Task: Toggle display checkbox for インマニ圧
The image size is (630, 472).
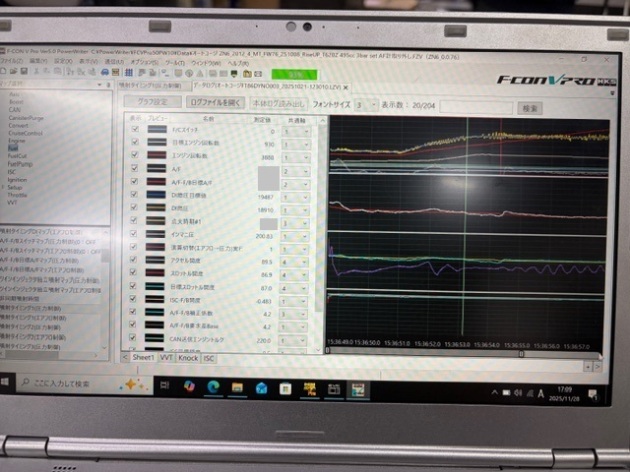Action: (x=135, y=236)
